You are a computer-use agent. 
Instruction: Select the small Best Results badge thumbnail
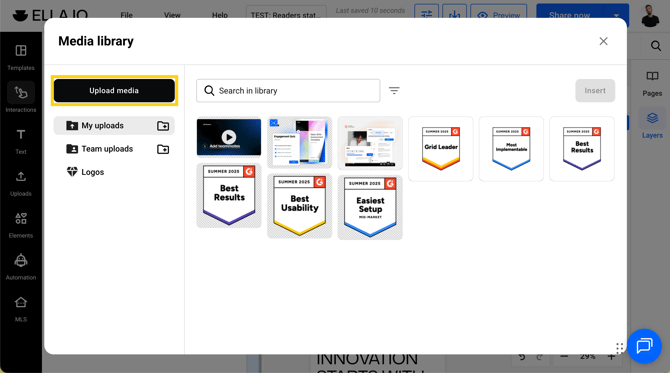tap(582, 149)
